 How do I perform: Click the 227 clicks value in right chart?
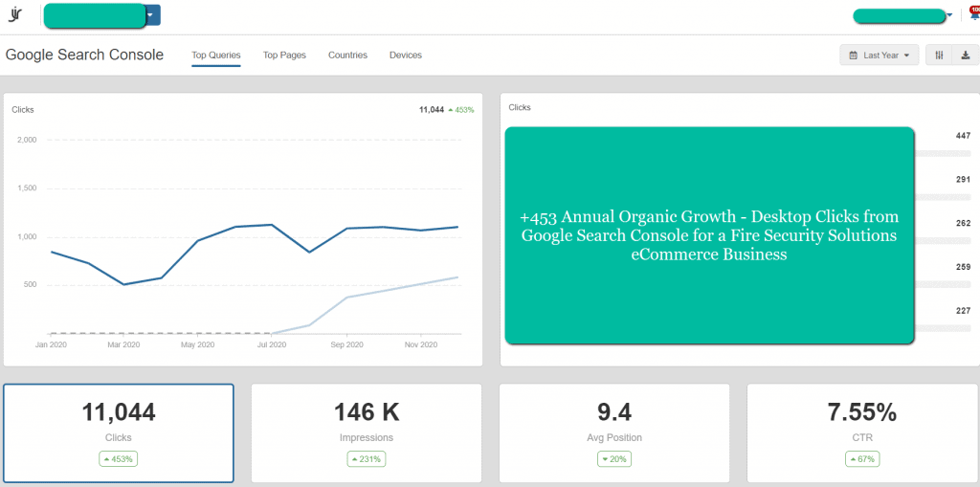click(963, 311)
